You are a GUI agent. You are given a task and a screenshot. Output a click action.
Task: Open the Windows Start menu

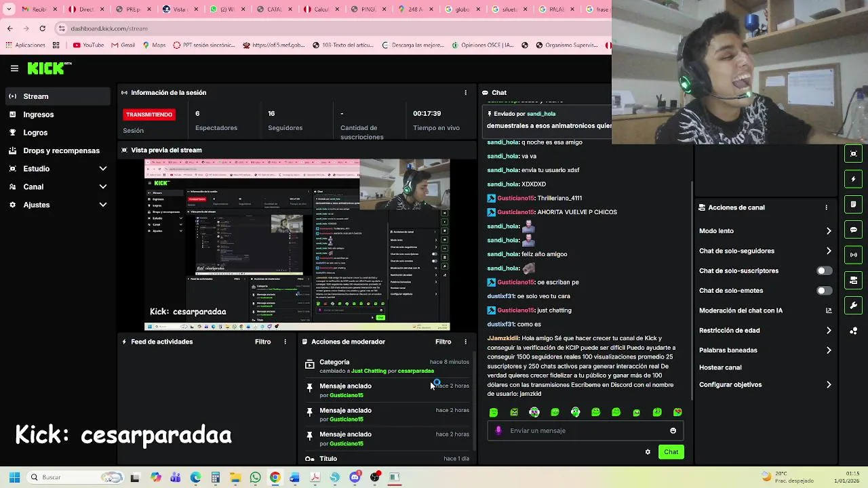(x=14, y=477)
